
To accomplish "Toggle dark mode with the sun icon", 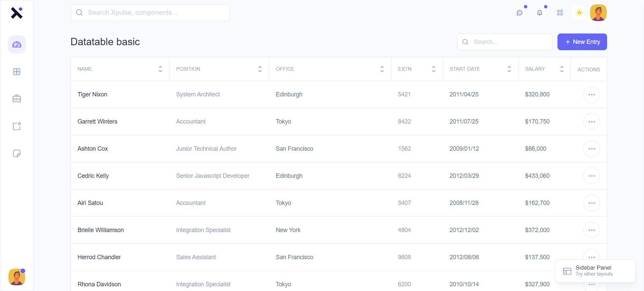I will pos(579,13).
